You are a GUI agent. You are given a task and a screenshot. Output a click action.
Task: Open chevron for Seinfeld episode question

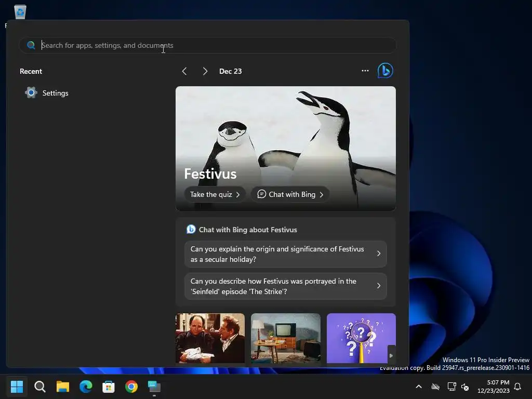[379, 286]
